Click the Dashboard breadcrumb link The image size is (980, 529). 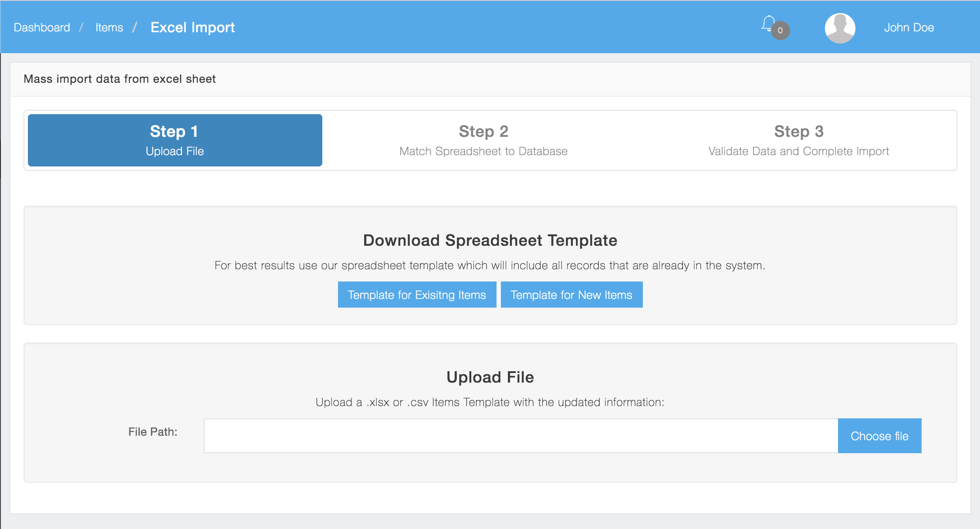click(42, 27)
